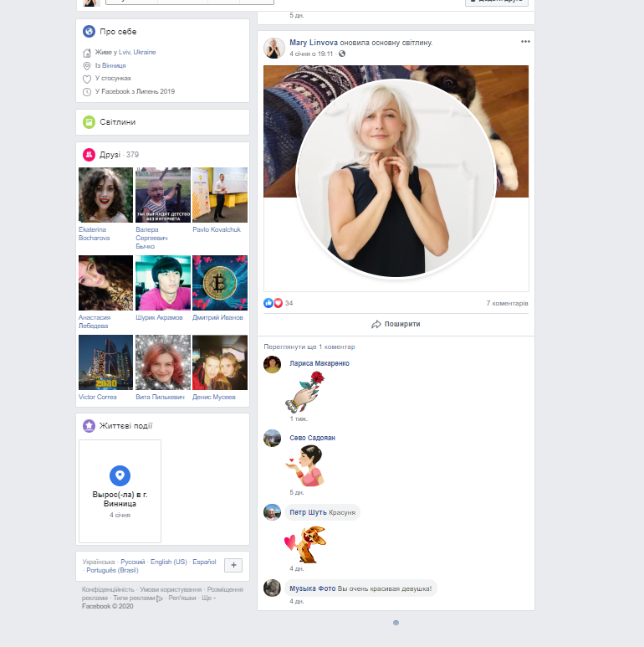Click the blue like reaction icon
The height and width of the screenshot is (647, 644).
point(268,303)
